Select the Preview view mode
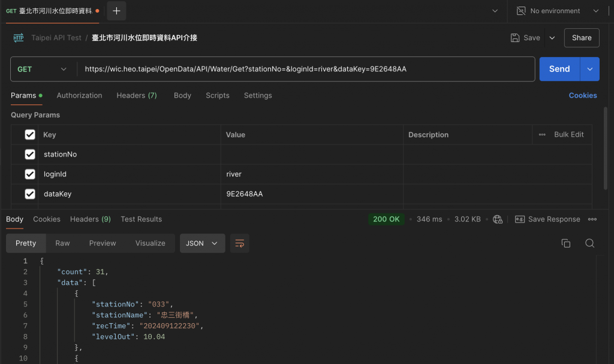This screenshot has height=364, width=614. click(x=103, y=243)
